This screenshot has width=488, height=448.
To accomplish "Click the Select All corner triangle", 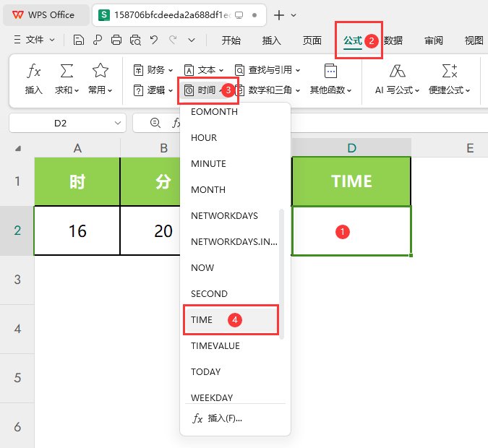I will pos(17,148).
